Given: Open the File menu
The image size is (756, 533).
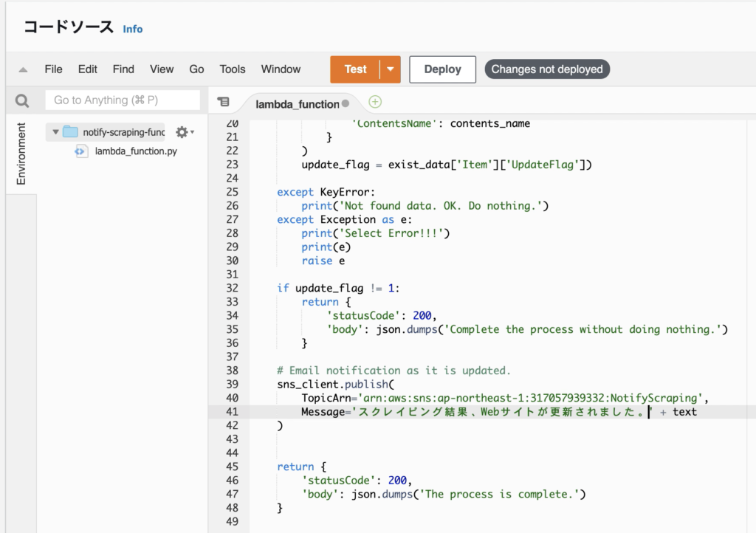Looking at the screenshot, I should (x=53, y=69).
